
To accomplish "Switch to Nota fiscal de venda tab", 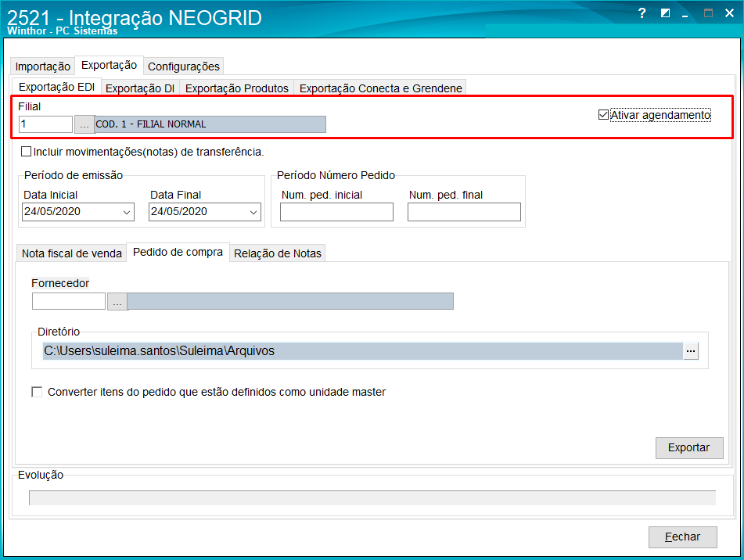I will click(72, 253).
